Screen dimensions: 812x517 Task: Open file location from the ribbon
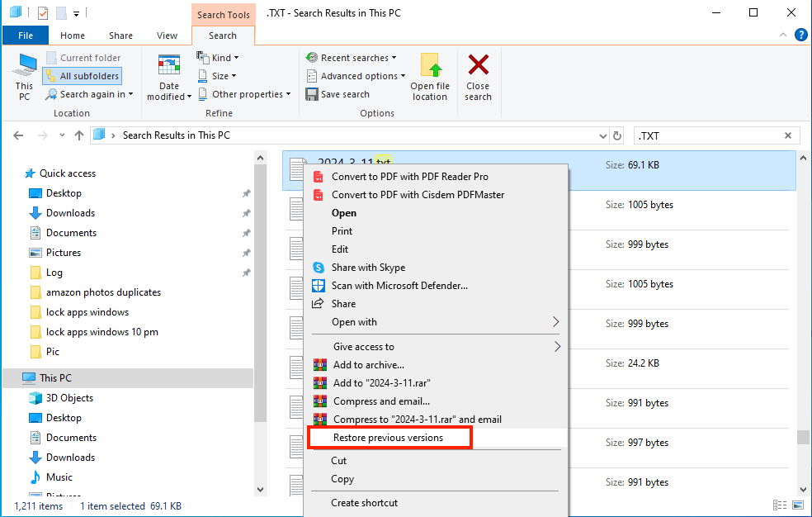(430, 76)
